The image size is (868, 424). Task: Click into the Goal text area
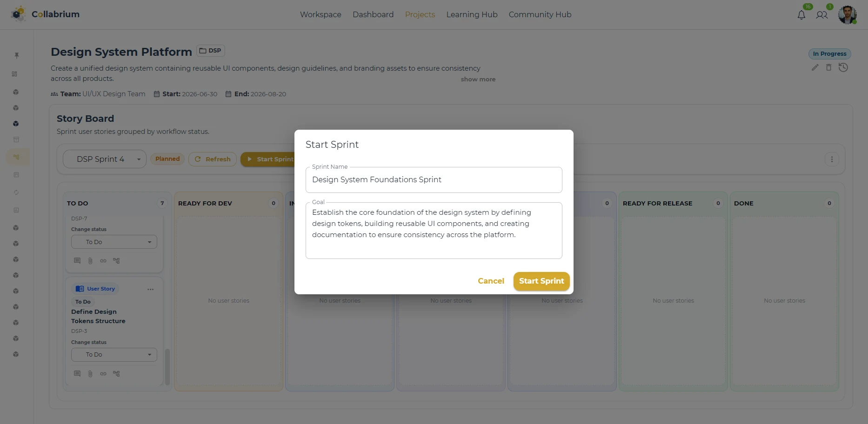[x=434, y=231]
